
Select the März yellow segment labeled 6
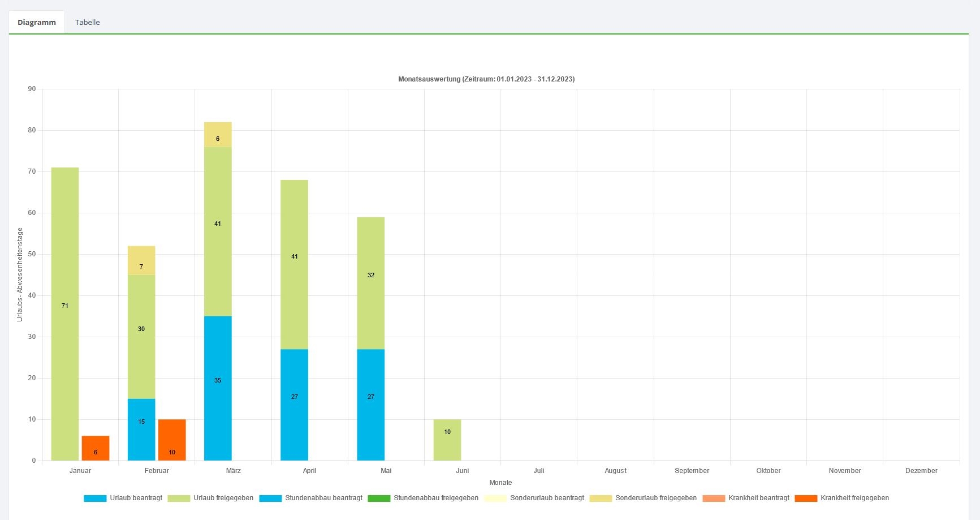tap(218, 135)
